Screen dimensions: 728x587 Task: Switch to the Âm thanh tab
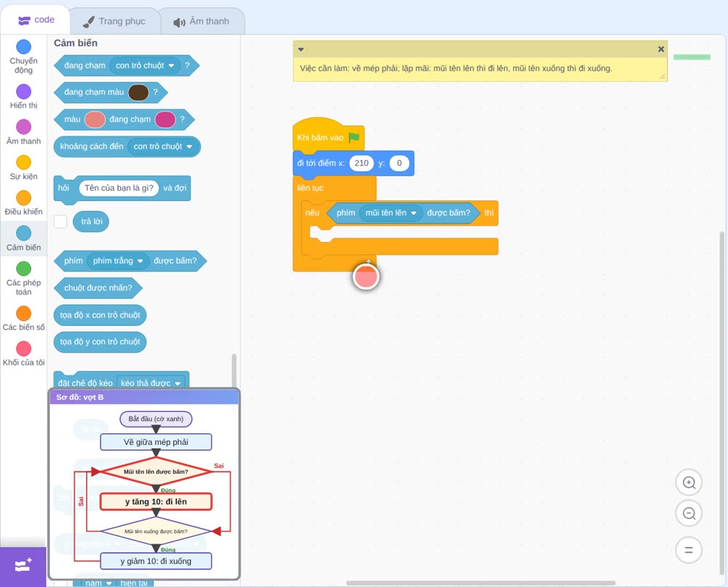202,21
